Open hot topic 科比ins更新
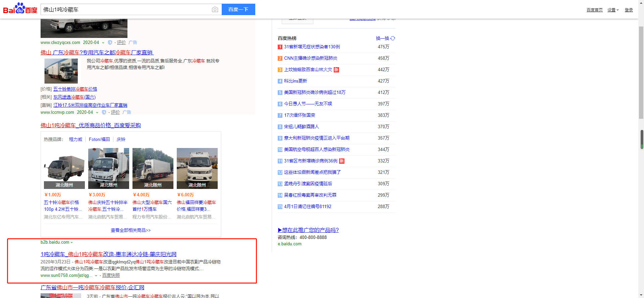This screenshot has height=298, width=644. (296, 81)
